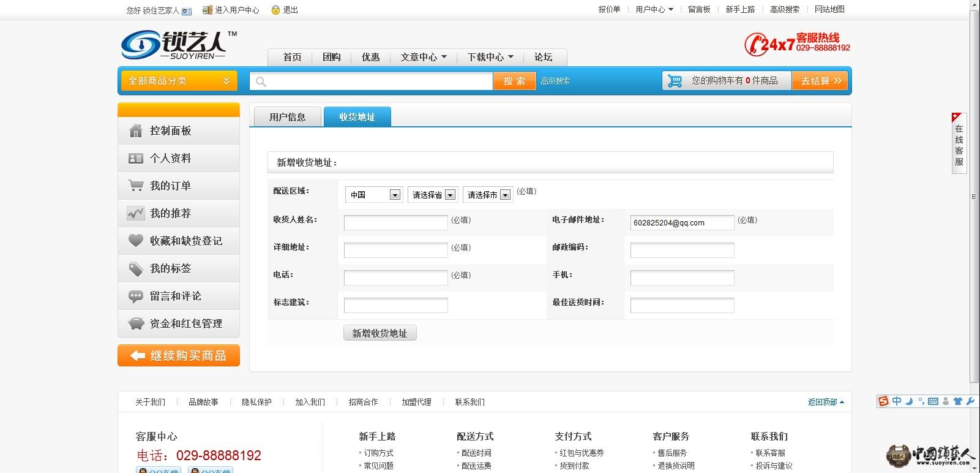Viewport: 980px width, 473px height.
Task: Click the user card icon beside username
Action: click(187, 10)
